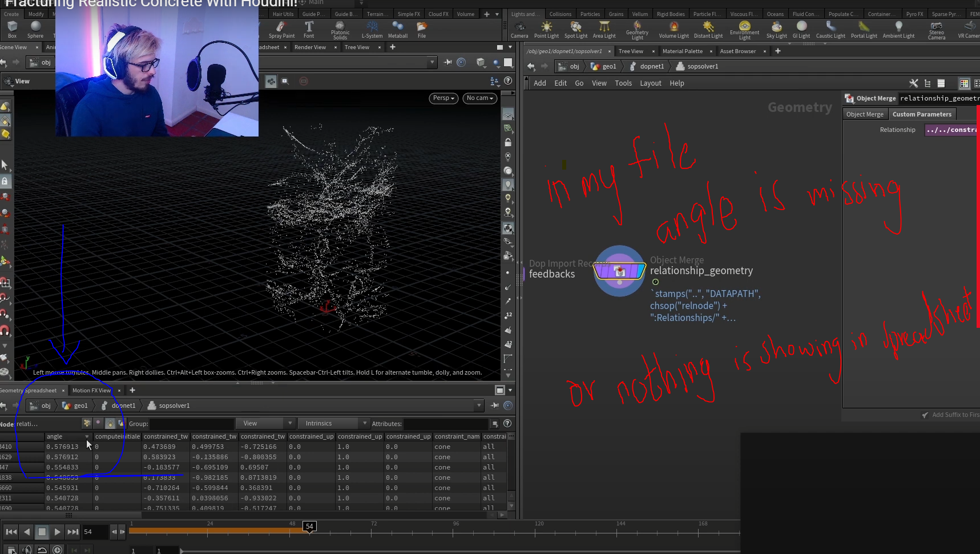Expand the Intrinsics dropdown
The width and height of the screenshot is (980, 554).
click(334, 423)
